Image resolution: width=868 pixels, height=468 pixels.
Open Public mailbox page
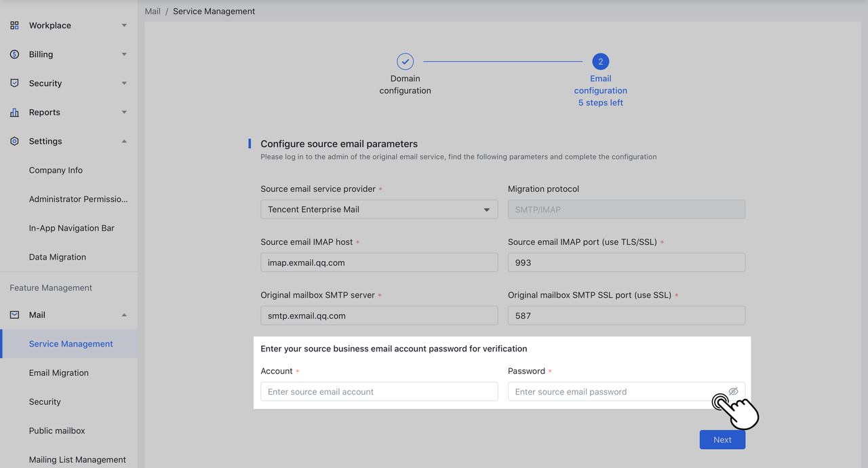pos(57,431)
